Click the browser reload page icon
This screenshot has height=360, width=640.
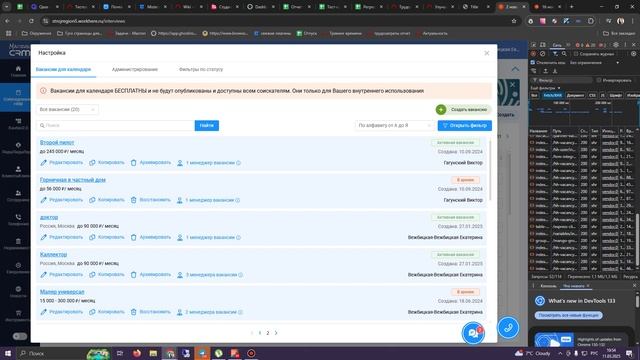click(31, 21)
